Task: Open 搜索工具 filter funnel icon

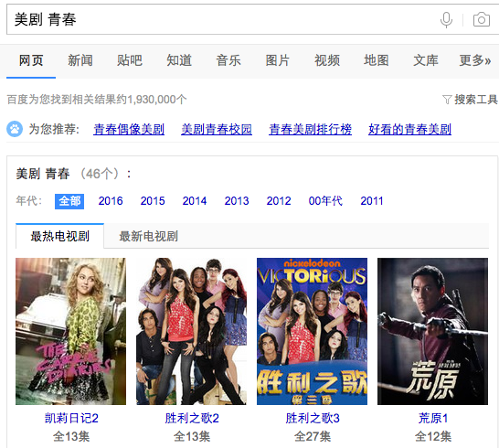Action: pyautogui.click(x=447, y=100)
